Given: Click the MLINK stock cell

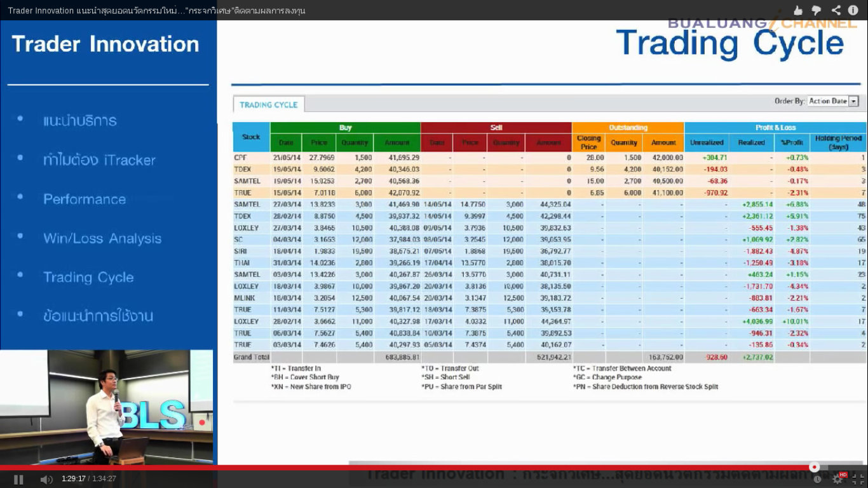Looking at the screenshot, I should [251, 298].
